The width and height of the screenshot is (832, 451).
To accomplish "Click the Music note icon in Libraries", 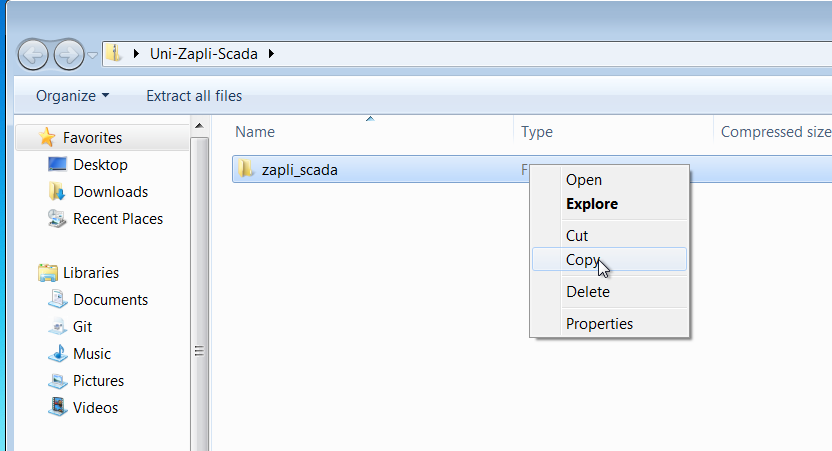I will (x=58, y=354).
